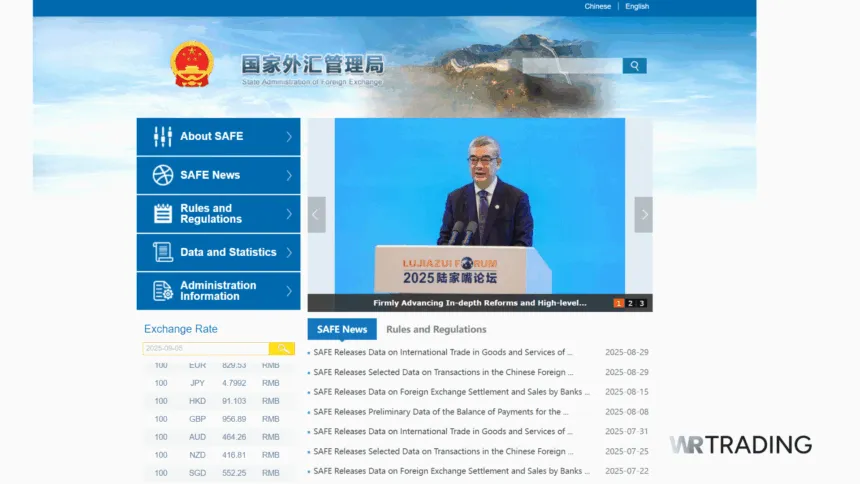Click the yellow exchange rate search icon
860x484 pixels.
[x=282, y=349]
